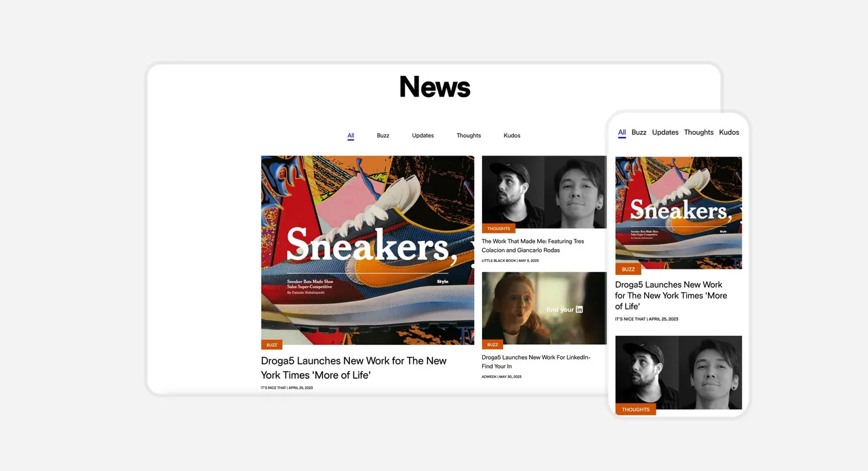The image size is (868, 471).
Task: Click desktop byline 'IT'S NICE THAT | APRIL 25, 2023'
Action: pyautogui.click(x=287, y=388)
